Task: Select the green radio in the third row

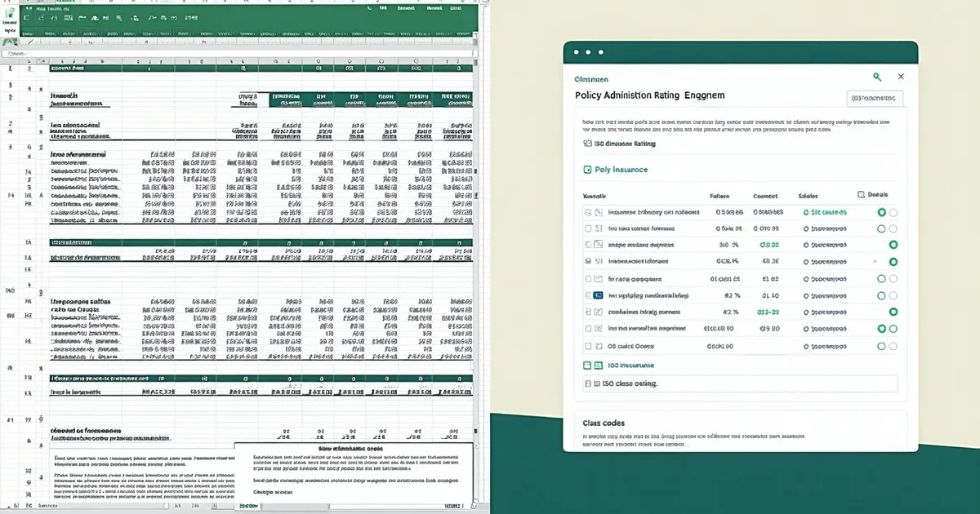Action: coord(893,245)
